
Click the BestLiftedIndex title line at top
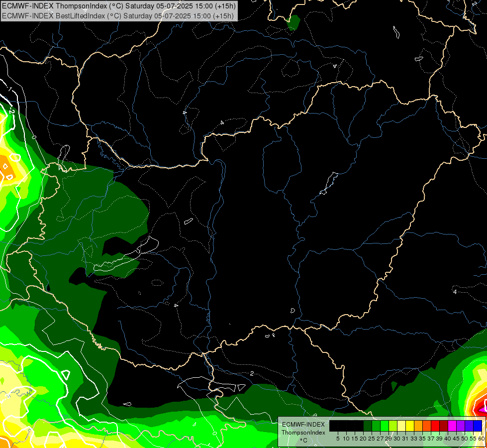[x=117, y=15]
